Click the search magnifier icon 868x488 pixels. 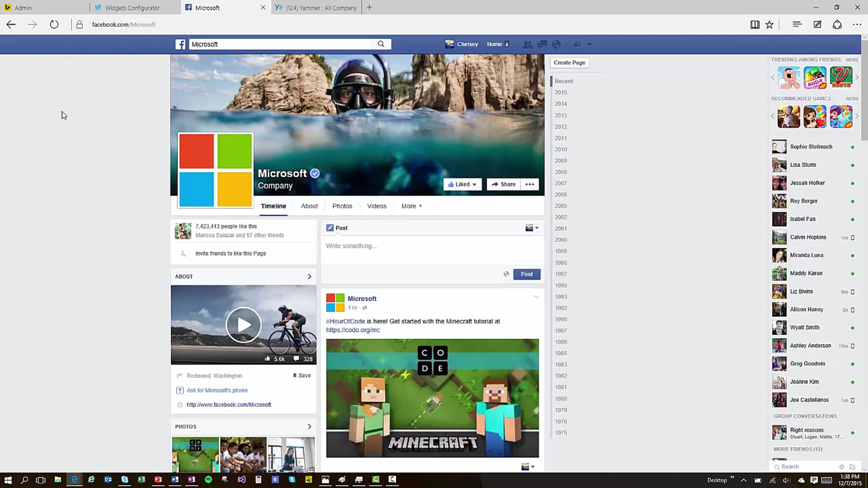[x=381, y=44]
